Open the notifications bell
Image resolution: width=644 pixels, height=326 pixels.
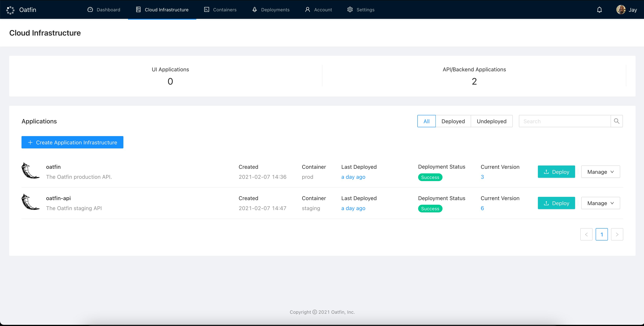point(599,10)
